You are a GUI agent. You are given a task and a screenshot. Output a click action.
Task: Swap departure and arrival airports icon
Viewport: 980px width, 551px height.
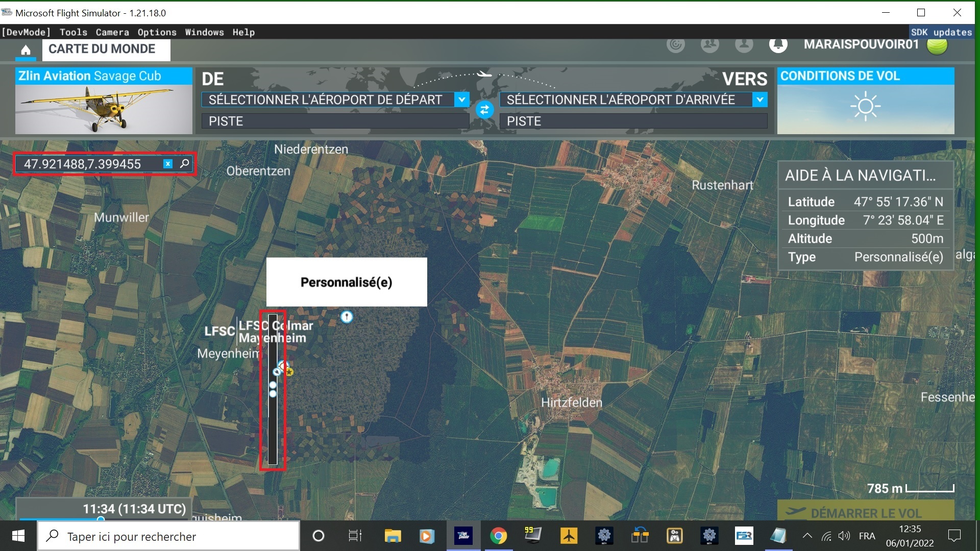484,110
